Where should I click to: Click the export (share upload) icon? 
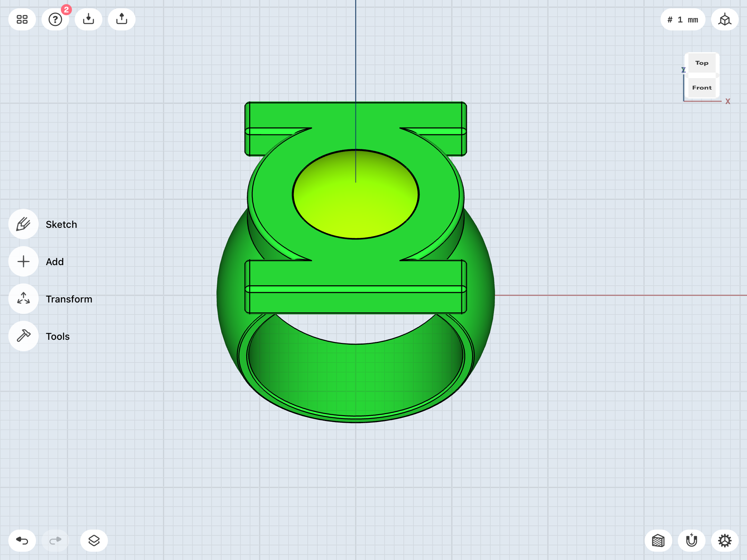pos(122,19)
